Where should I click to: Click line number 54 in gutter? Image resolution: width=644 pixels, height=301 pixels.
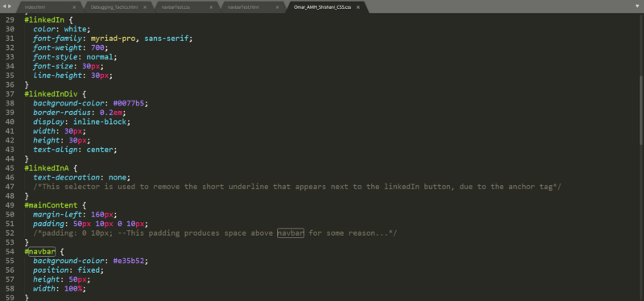coord(10,252)
